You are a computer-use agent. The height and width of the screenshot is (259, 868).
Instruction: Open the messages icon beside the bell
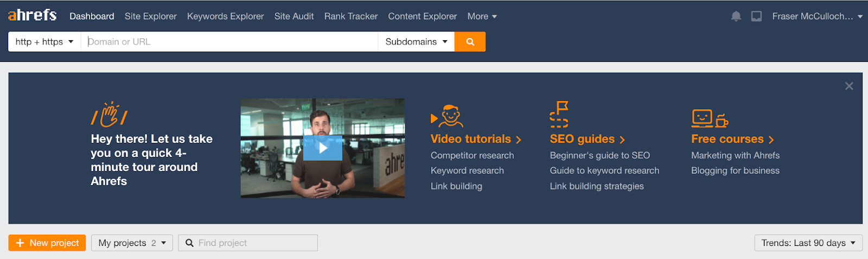(756, 16)
